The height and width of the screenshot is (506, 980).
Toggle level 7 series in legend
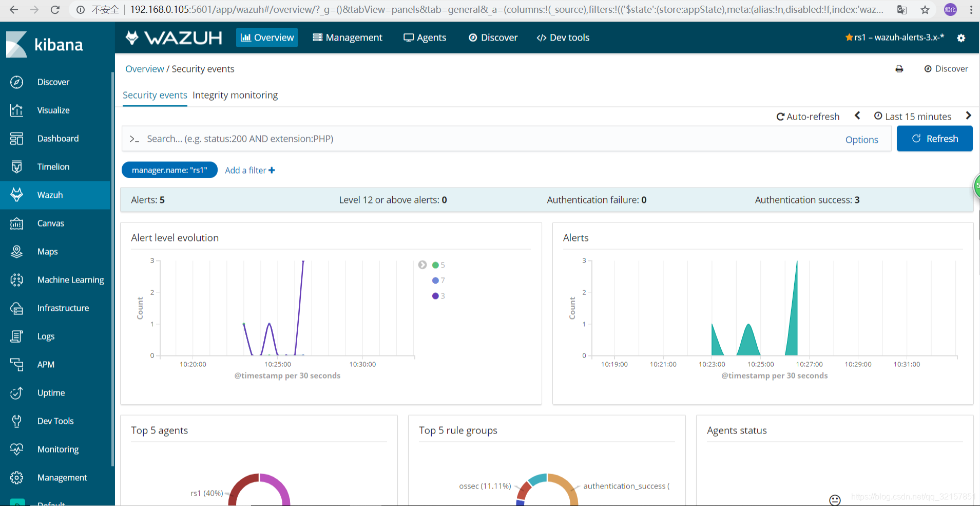pos(438,280)
